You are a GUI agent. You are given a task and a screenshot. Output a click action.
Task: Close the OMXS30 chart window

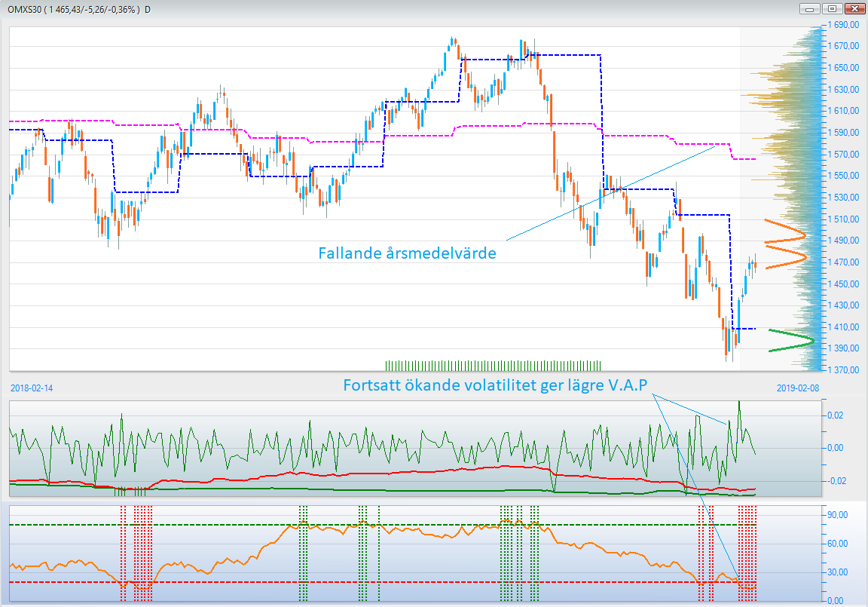(x=854, y=9)
